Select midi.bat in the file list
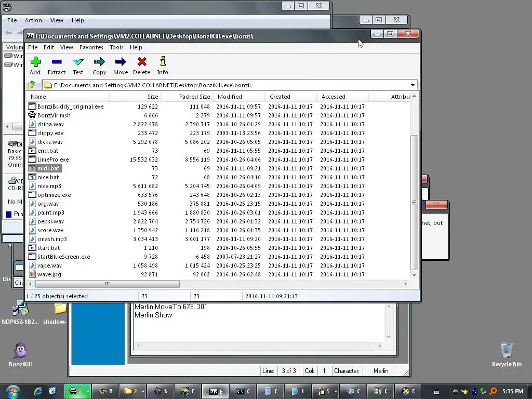Screen dimensions: 532x399 click(48, 168)
